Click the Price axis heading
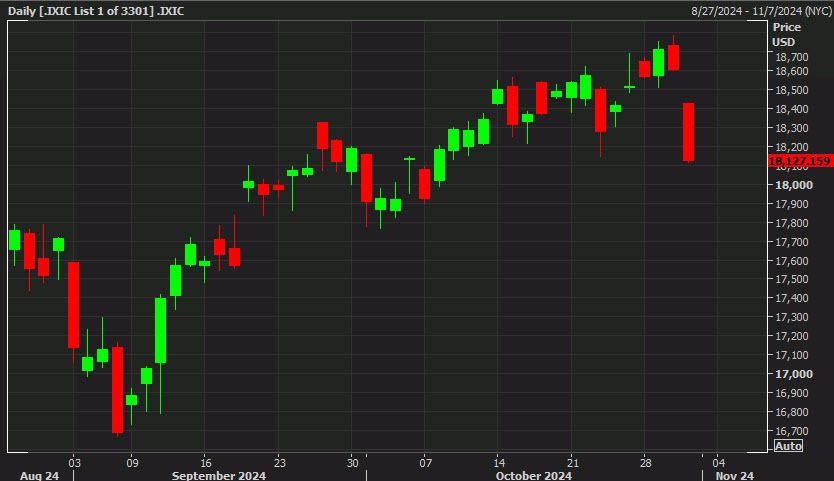 point(787,27)
